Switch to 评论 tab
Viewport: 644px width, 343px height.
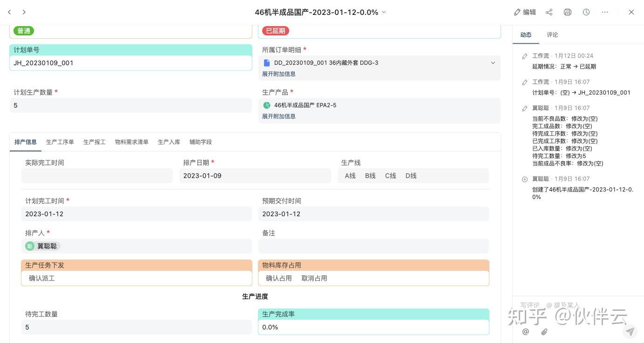point(552,35)
